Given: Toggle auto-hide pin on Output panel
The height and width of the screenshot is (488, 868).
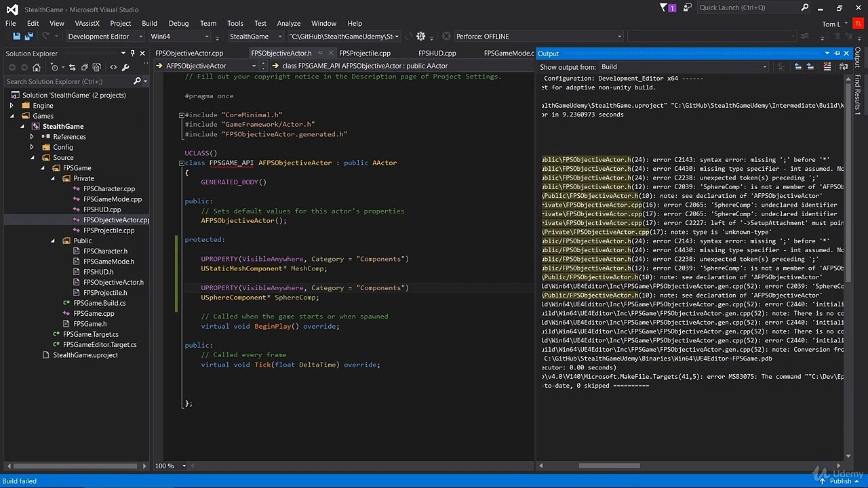Looking at the screenshot, I should pos(837,53).
